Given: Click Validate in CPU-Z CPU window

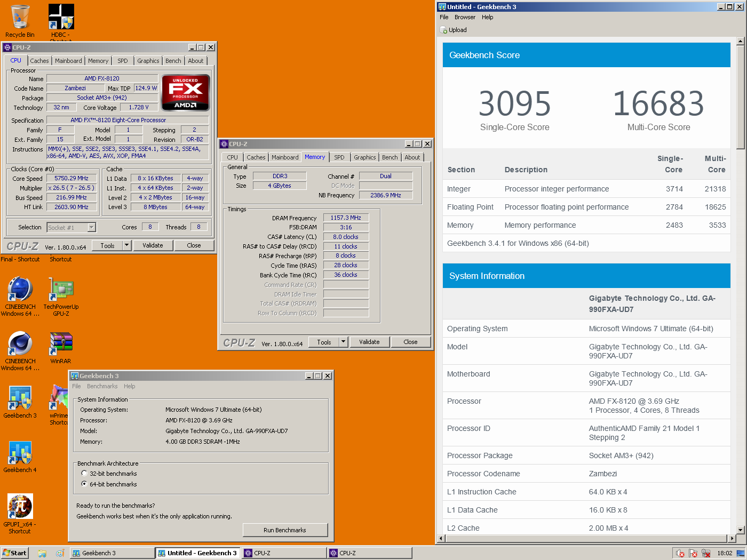Looking at the screenshot, I should (x=153, y=245).
